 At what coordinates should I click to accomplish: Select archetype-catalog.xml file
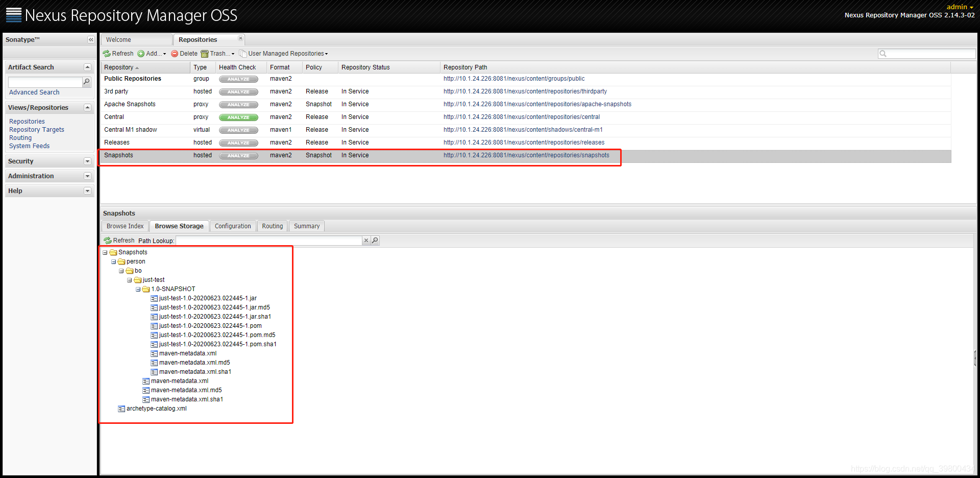[x=156, y=409]
